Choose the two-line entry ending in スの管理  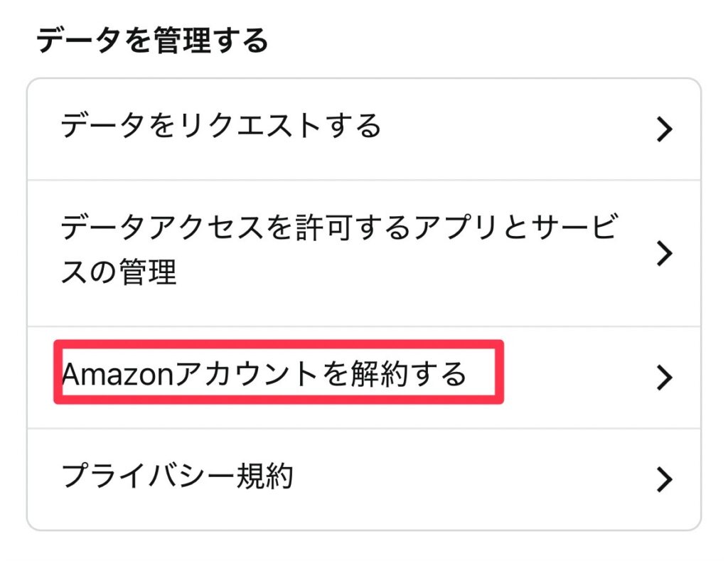(338, 252)
